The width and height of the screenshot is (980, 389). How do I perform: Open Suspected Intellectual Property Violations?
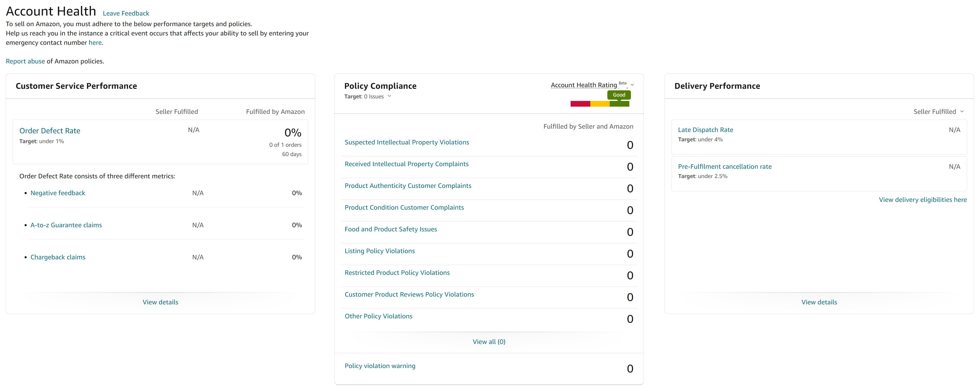click(x=407, y=142)
